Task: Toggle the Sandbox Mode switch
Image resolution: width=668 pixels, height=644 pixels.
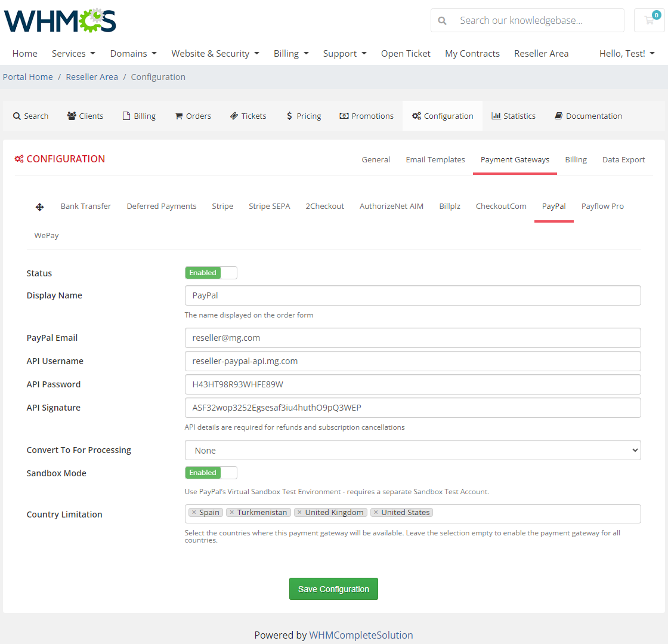Action: (x=211, y=473)
